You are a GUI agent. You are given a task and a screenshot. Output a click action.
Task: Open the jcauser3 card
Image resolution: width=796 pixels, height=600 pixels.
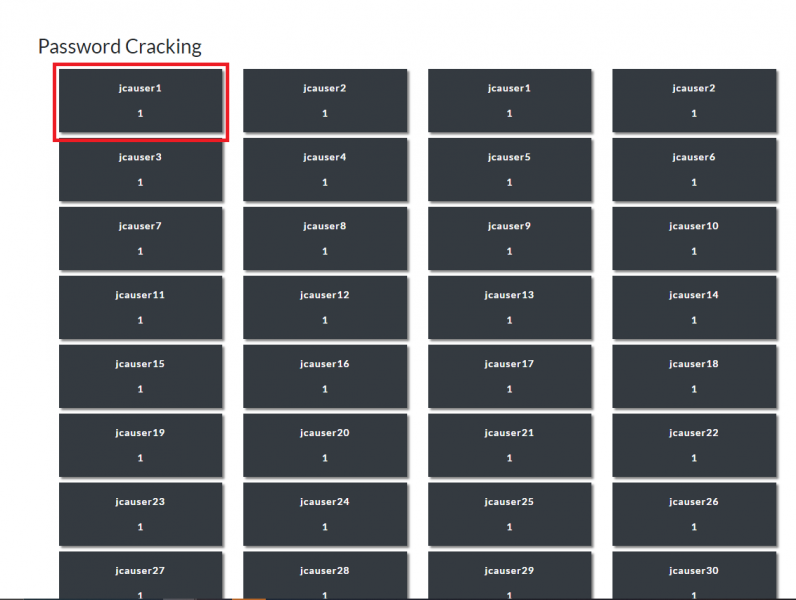(141, 170)
